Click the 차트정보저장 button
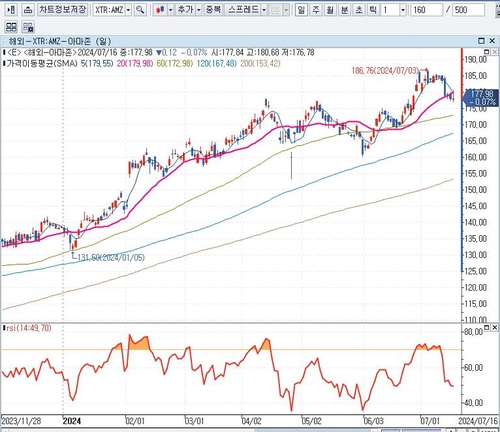Image resolution: width=500 pixels, height=432 pixels. (63, 10)
